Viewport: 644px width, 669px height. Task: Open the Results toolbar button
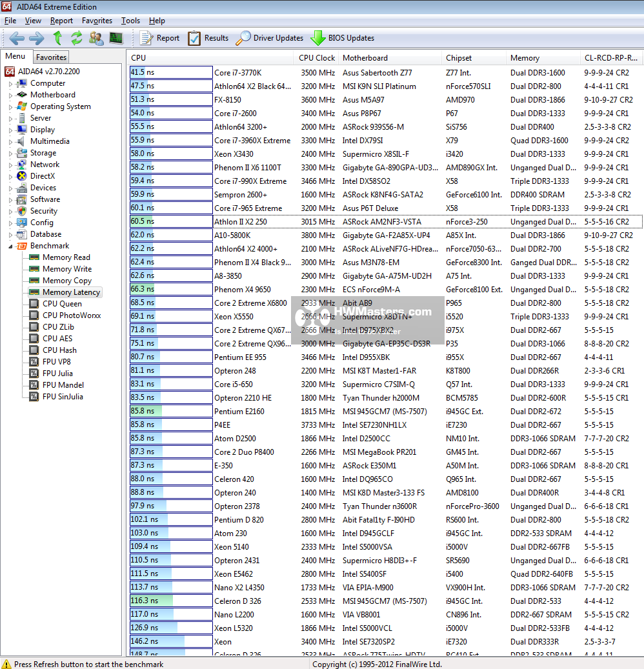[208, 38]
